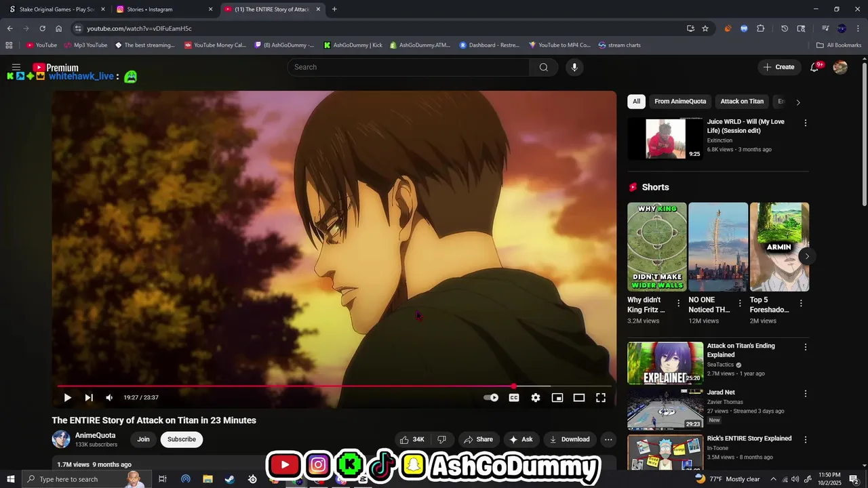Image resolution: width=868 pixels, height=488 pixels.
Task: Subscribe to AnimeQuota channel
Action: [182, 439]
